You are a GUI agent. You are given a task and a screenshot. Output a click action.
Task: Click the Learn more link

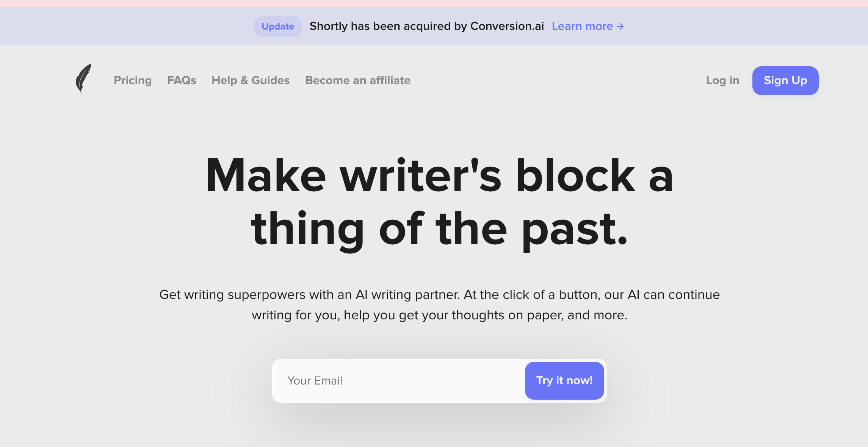(588, 26)
